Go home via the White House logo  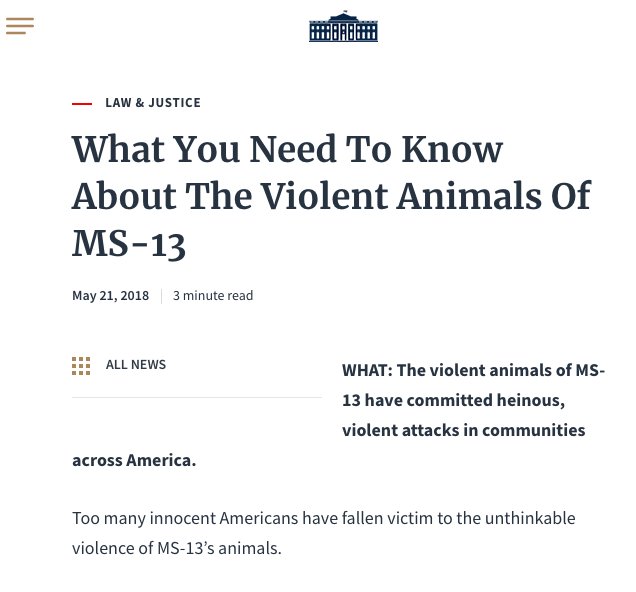pos(343,26)
